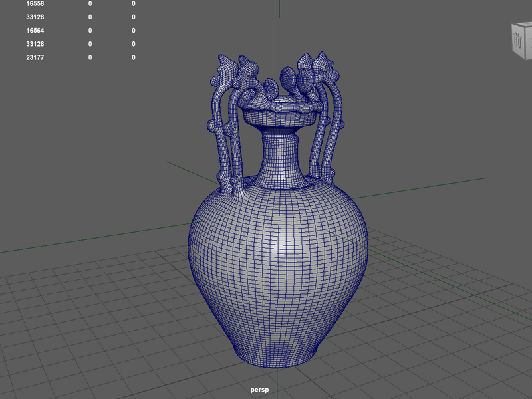Click the view cube front face labeled 前
The image size is (532, 399).
(x=518, y=41)
